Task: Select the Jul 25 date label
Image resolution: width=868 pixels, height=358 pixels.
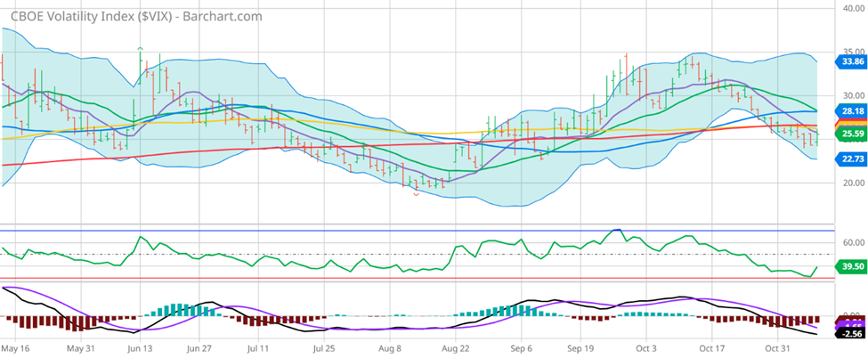Action: point(324,348)
